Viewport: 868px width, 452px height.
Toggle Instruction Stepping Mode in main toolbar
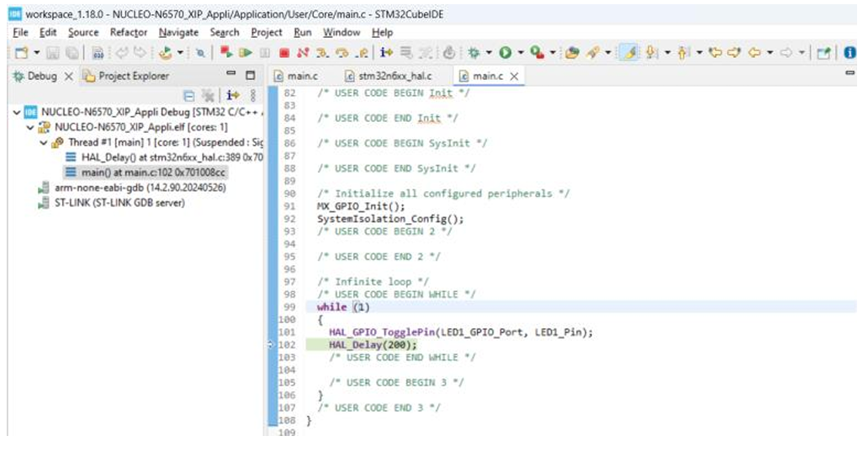click(x=386, y=53)
